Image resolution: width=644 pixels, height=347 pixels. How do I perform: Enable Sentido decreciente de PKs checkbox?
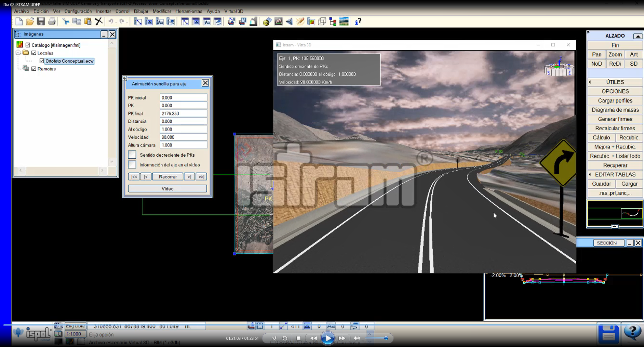click(132, 155)
